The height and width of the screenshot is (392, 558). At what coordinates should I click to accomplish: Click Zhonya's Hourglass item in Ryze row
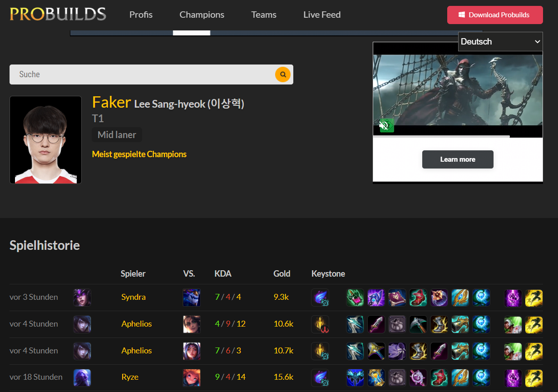click(x=376, y=377)
